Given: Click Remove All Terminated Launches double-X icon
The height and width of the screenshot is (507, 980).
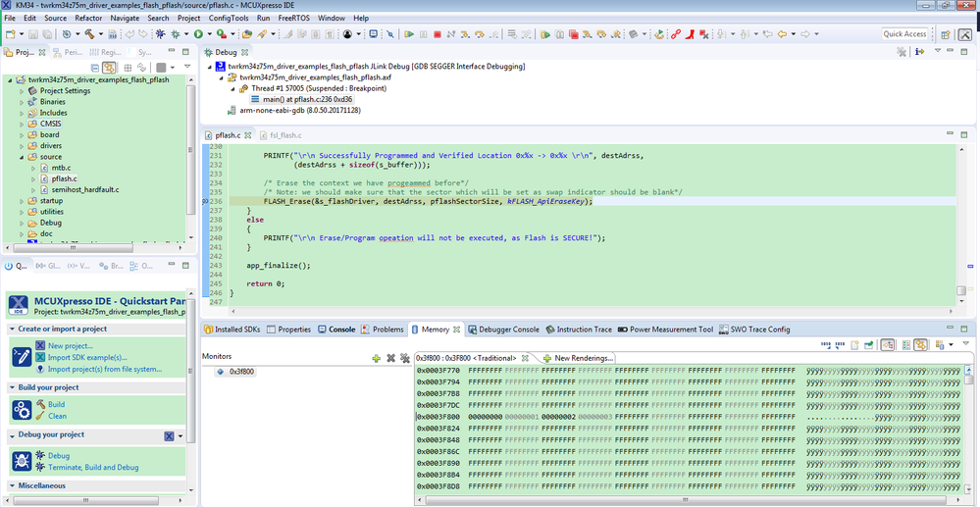Looking at the screenshot, I should [901, 51].
